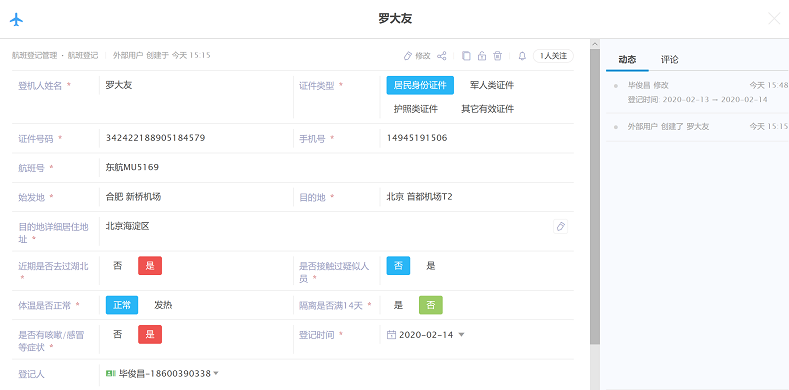This screenshot has width=789, height=390.
Task: Select 其它有效证件 document type
Action: [x=488, y=109]
